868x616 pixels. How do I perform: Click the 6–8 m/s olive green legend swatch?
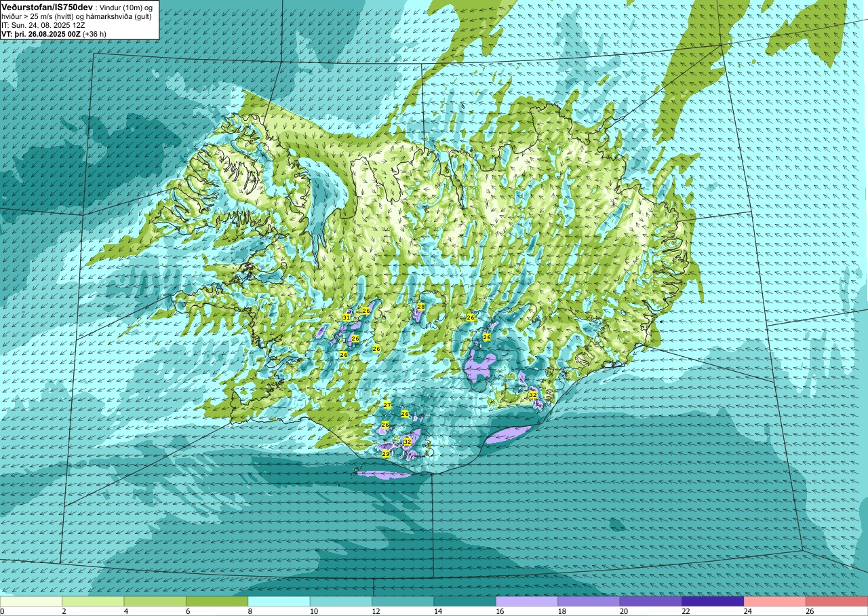pos(217,602)
